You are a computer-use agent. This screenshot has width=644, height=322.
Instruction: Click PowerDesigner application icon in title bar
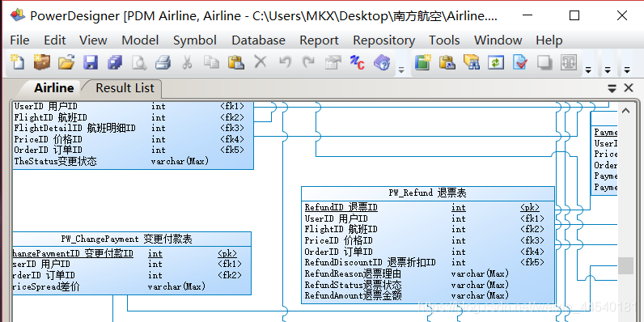click(x=18, y=15)
